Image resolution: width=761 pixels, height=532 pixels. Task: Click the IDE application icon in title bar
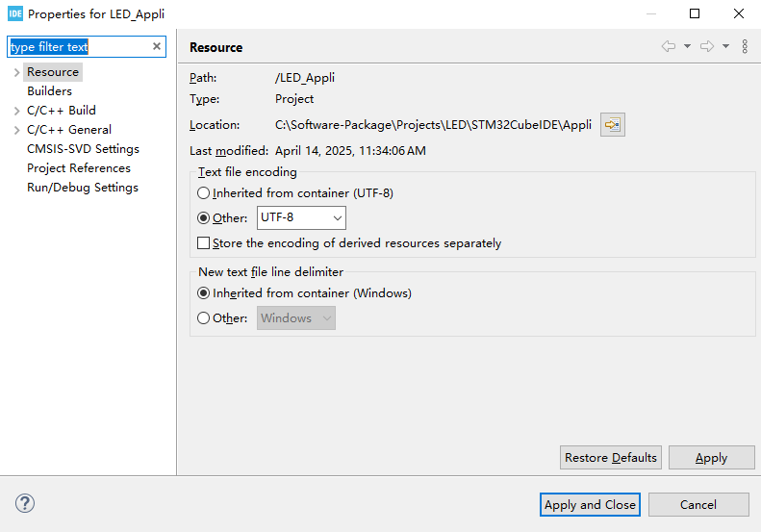coord(15,13)
